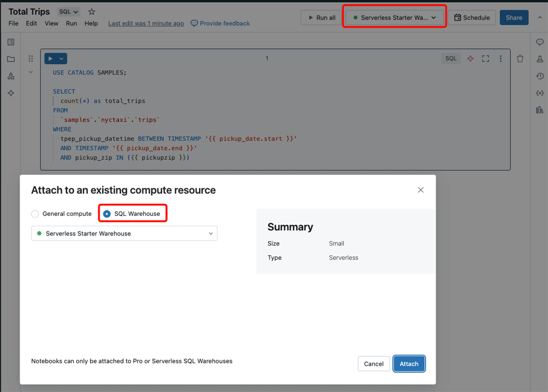The width and height of the screenshot is (548, 392).
Task: Open the catalog shapes icon in left sidebar
Action: pyautogui.click(x=11, y=76)
